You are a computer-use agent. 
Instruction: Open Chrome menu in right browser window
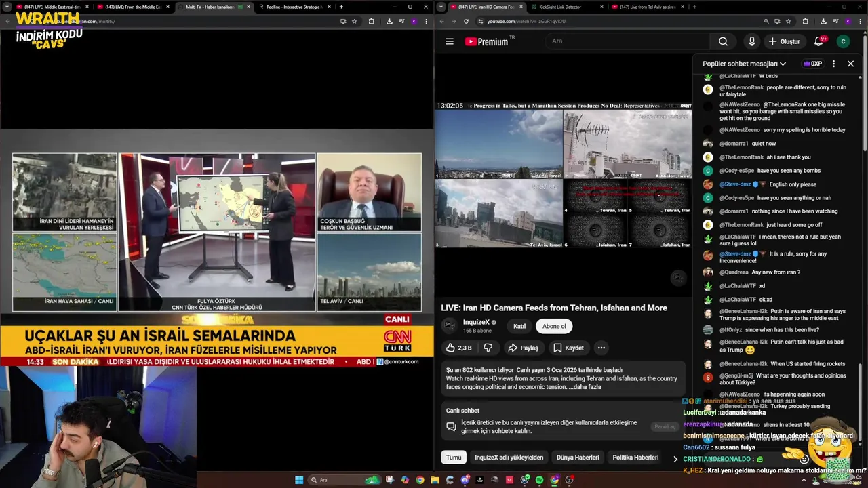(x=860, y=21)
